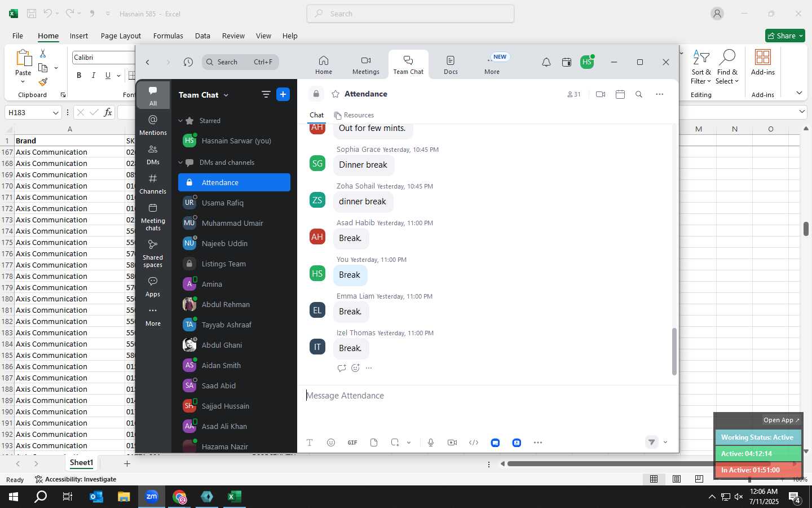Open Chrome from the Windows taskbar
Screen dimensions: 812x508
click(x=179, y=497)
